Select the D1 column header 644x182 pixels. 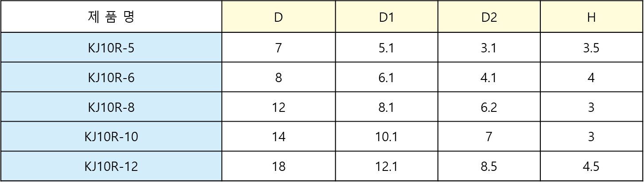point(387,18)
